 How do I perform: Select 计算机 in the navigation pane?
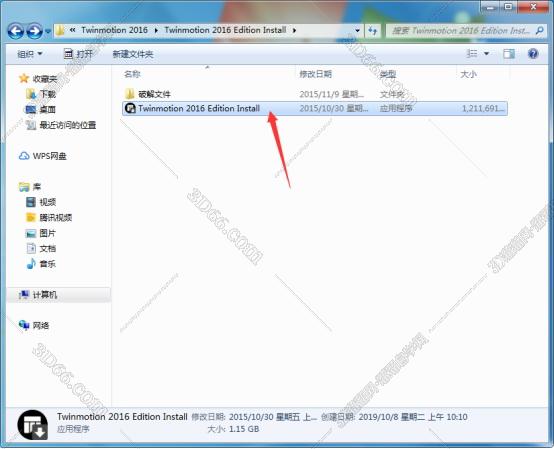pyautogui.click(x=45, y=295)
